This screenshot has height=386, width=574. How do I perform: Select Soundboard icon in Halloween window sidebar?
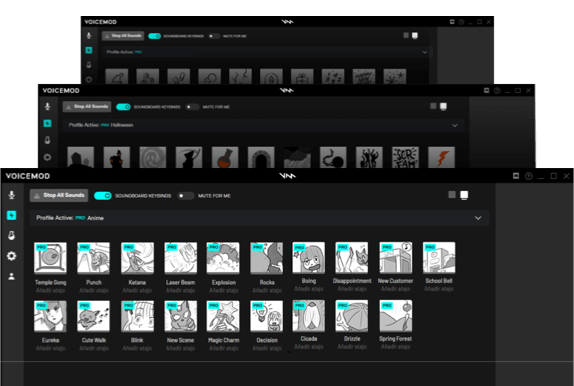point(48,123)
